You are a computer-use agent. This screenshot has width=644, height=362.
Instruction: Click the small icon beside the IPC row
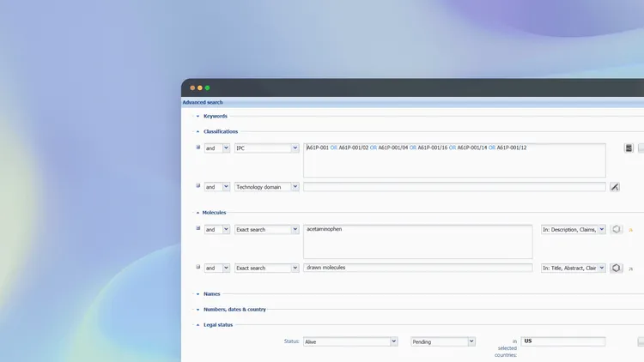click(198, 147)
